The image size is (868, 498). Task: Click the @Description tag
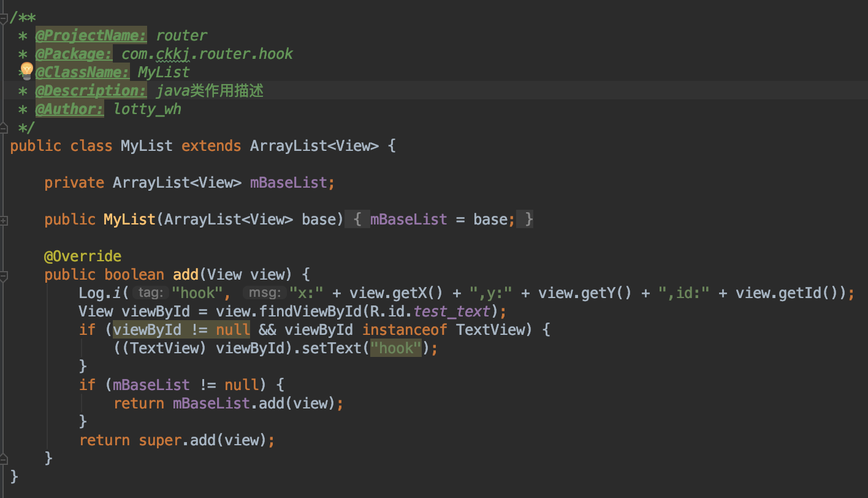coord(91,91)
